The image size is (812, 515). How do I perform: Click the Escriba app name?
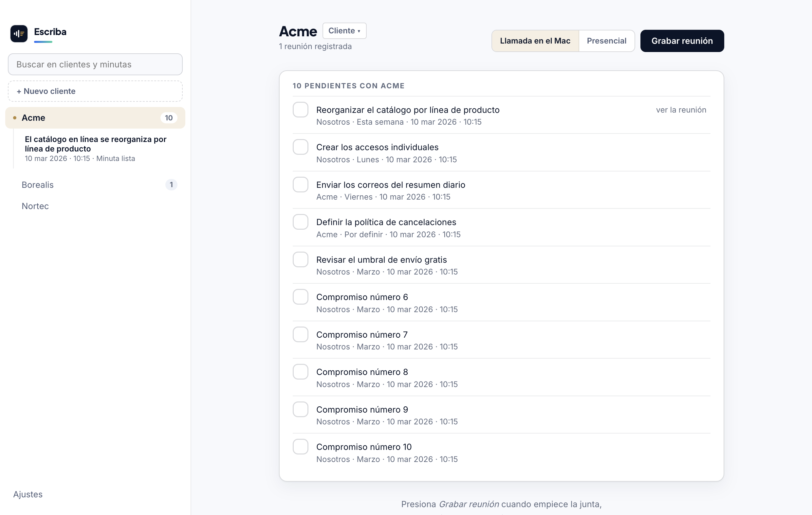[x=50, y=32]
